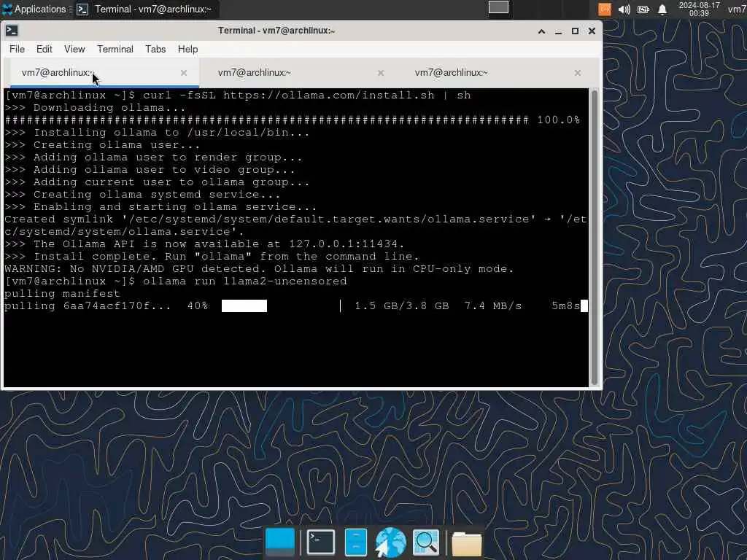Switch to the second vm7@archlinux tab

click(x=299, y=73)
